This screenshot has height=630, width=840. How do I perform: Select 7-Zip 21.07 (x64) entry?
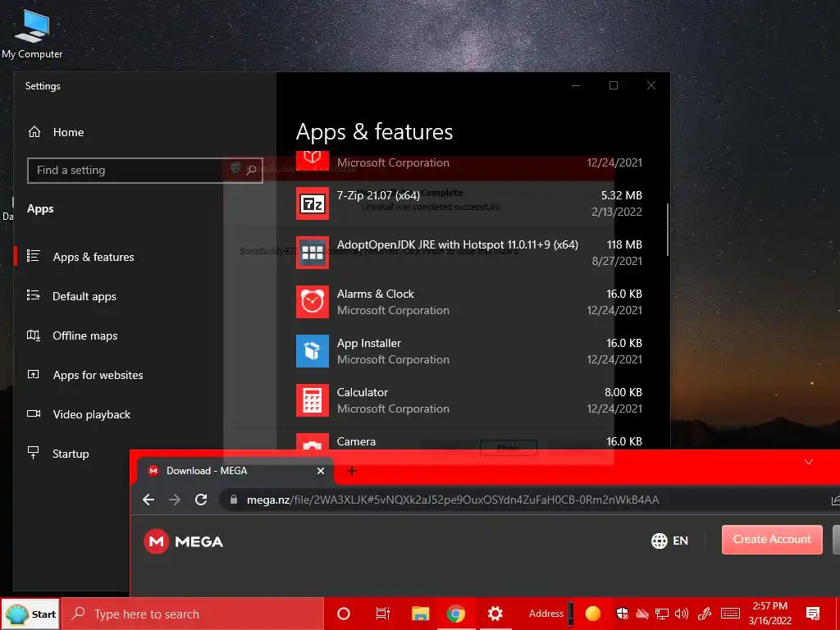click(469, 203)
